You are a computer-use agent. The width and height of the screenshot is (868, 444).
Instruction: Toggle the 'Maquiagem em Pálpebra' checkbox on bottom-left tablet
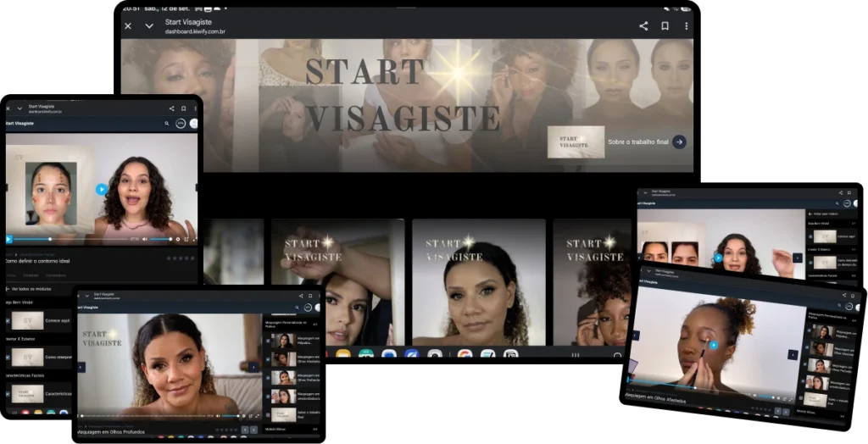click(x=268, y=341)
